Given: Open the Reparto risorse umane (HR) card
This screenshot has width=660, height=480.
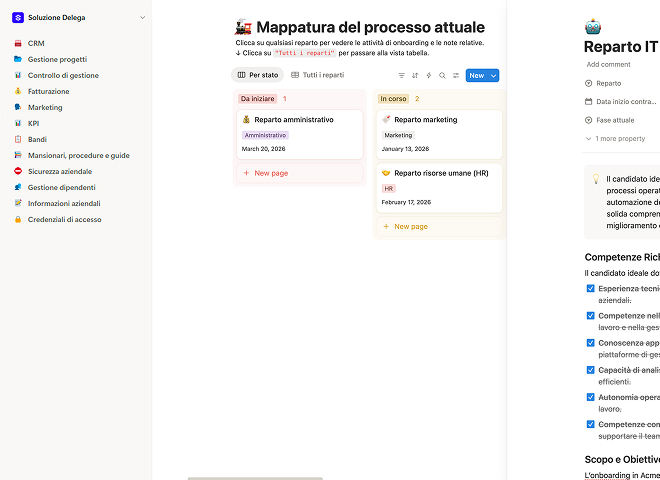Looking at the screenshot, I should pyautogui.click(x=439, y=188).
